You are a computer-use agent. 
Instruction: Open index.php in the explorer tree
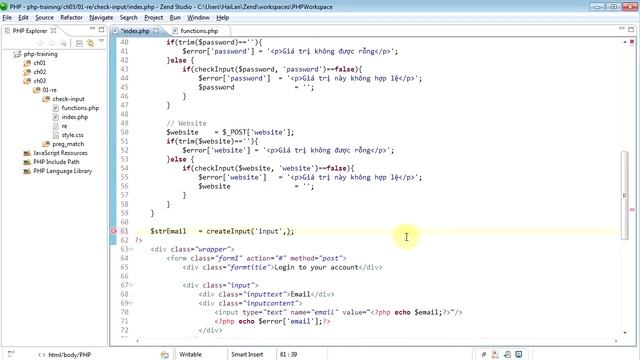tap(75, 117)
